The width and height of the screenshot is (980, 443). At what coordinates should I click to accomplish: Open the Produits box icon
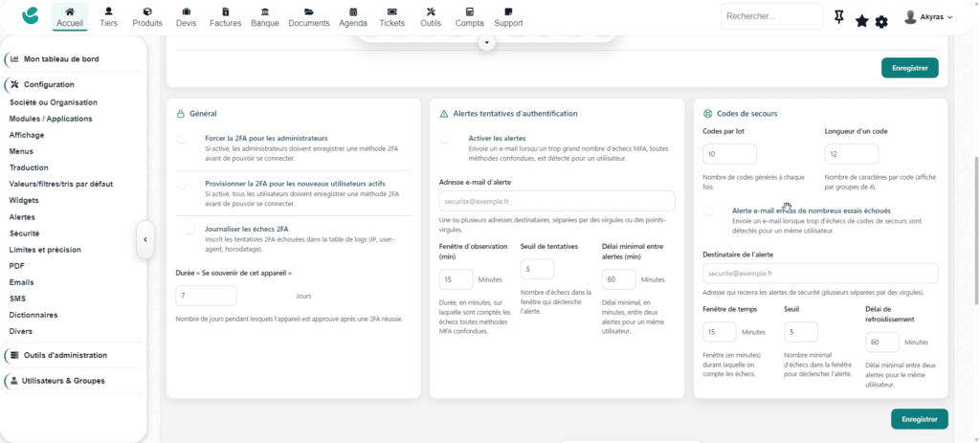[147, 11]
